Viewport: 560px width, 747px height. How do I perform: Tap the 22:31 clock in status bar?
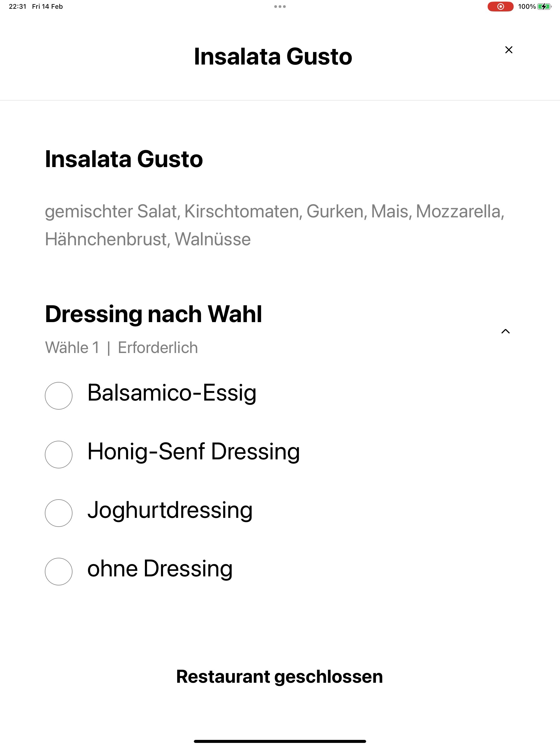(17, 6)
